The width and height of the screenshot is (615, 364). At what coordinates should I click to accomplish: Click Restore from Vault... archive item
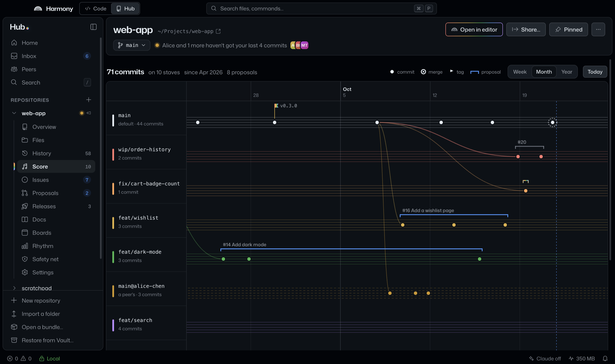pyautogui.click(x=51, y=340)
